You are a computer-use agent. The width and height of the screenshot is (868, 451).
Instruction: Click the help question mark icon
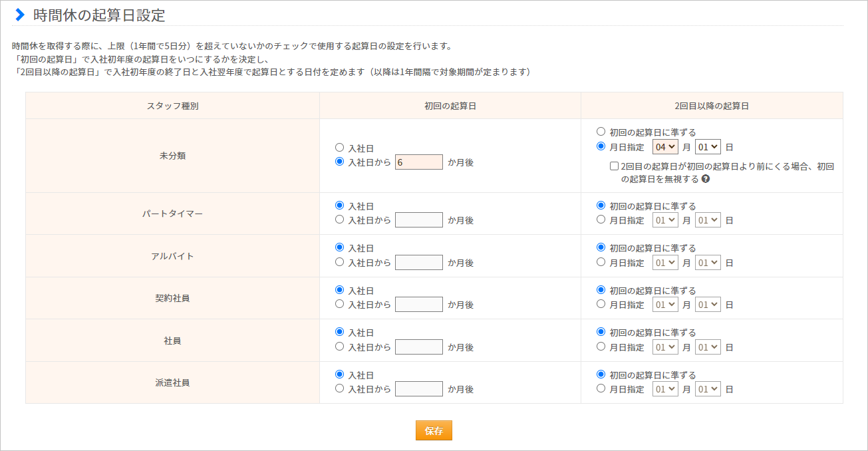[705, 179]
